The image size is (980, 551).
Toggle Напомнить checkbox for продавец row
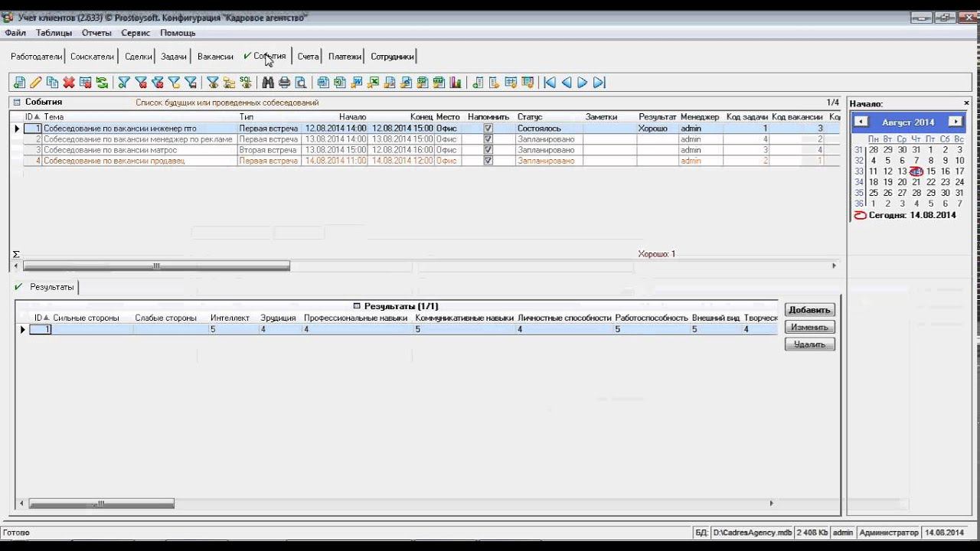(488, 161)
